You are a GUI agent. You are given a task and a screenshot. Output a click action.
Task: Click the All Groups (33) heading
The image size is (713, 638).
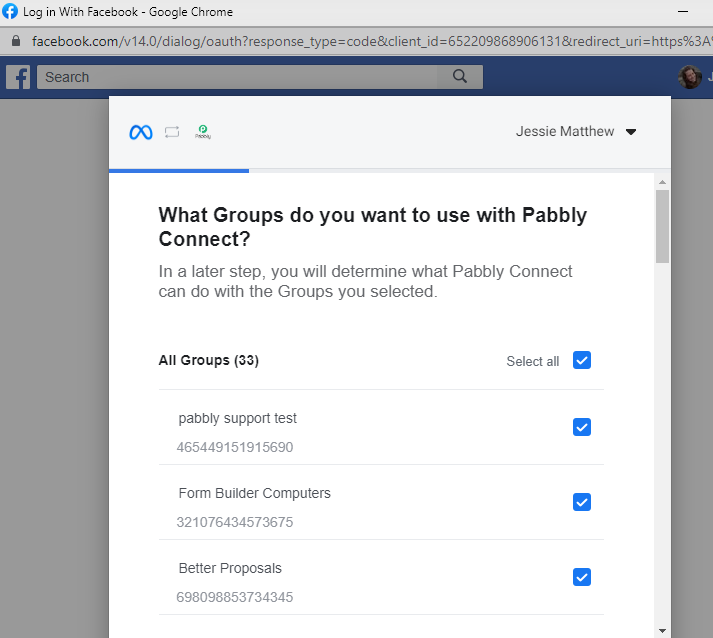209,360
